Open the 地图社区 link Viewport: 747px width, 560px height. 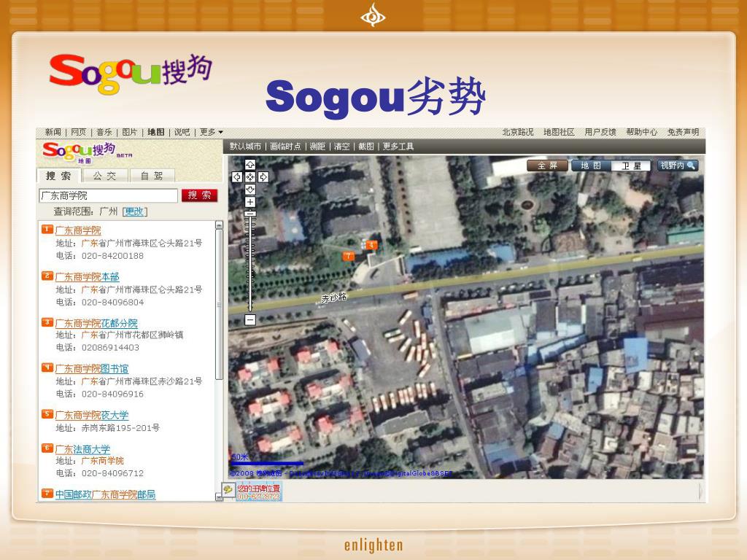(x=559, y=132)
